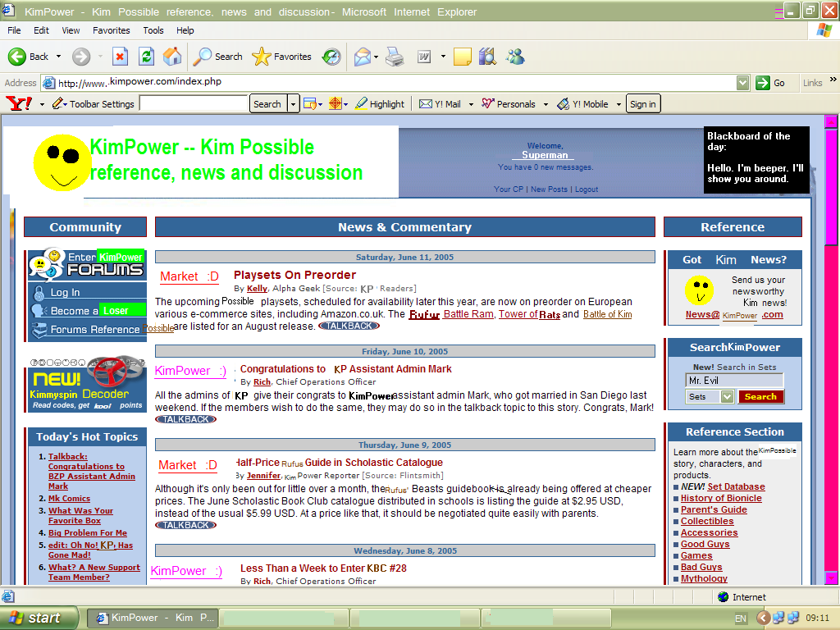Expand the Address bar history dropdown
The image size is (840, 630).
point(742,82)
